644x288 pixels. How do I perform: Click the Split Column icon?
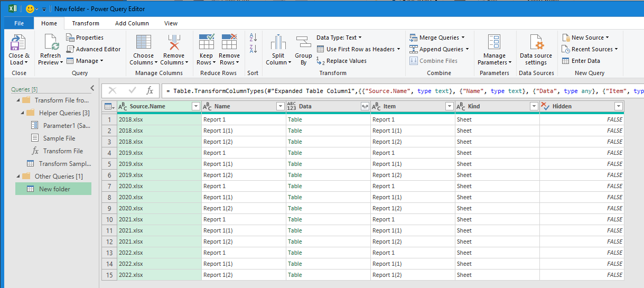point(278,42)
